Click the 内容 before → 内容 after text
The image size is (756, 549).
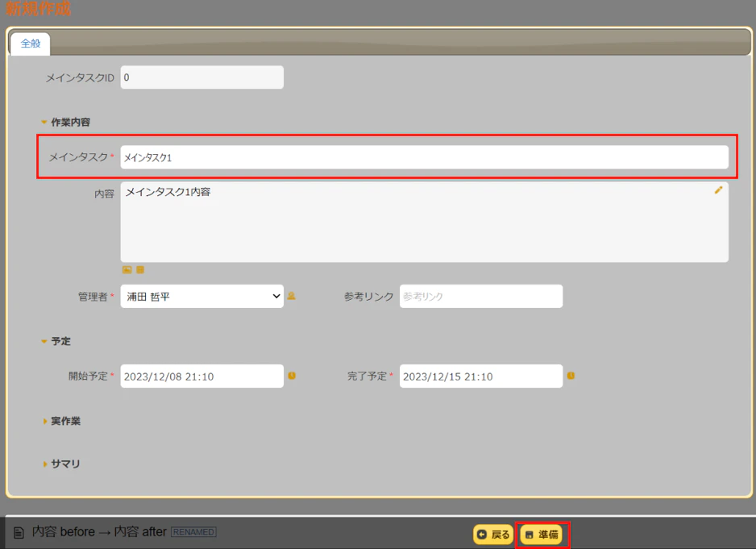[x=99, y=531]
